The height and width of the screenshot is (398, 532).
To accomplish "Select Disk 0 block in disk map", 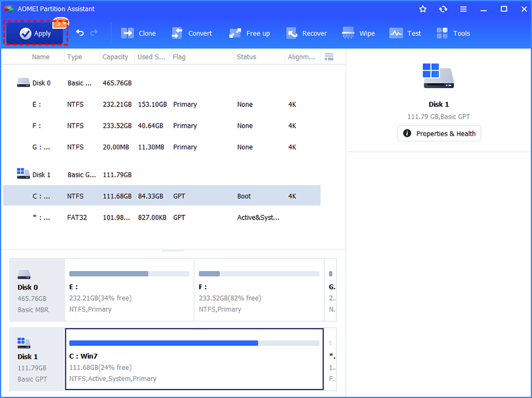I will 37,290.
